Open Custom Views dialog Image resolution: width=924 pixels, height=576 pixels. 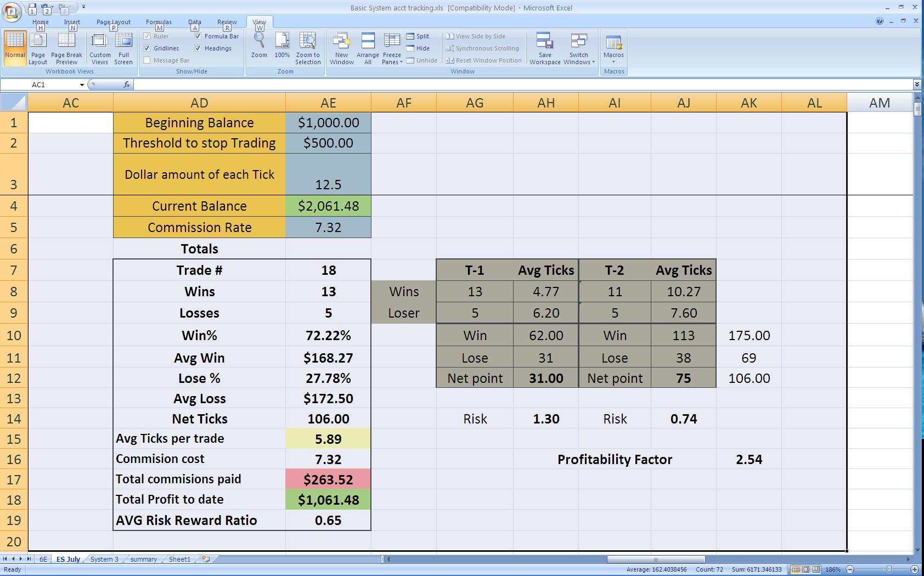coord(100,48)
